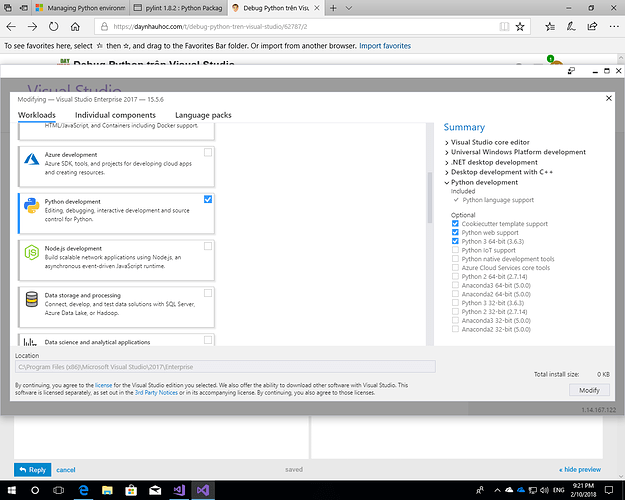Switch to Managing Python environments browser tab

(81, 8)
